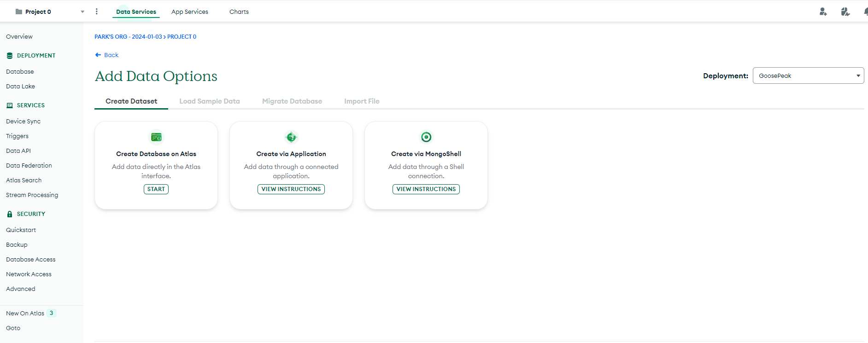Select the Migrate Database tab
868x343 pixels.
292,101
